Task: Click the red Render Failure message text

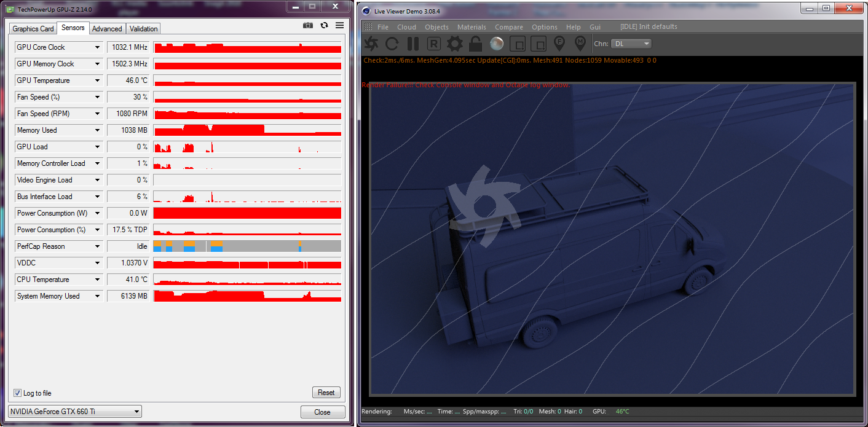Action: 466,85
